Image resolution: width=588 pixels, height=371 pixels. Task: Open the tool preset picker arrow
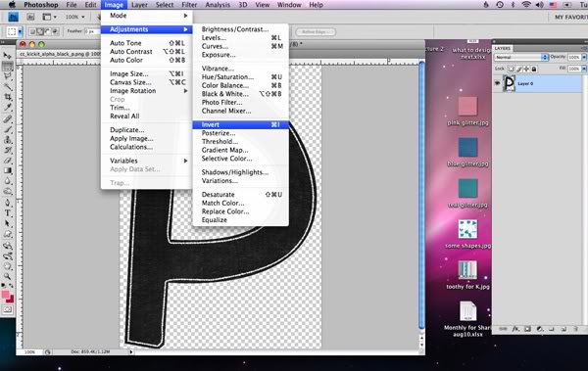click(x=20, y=32)
